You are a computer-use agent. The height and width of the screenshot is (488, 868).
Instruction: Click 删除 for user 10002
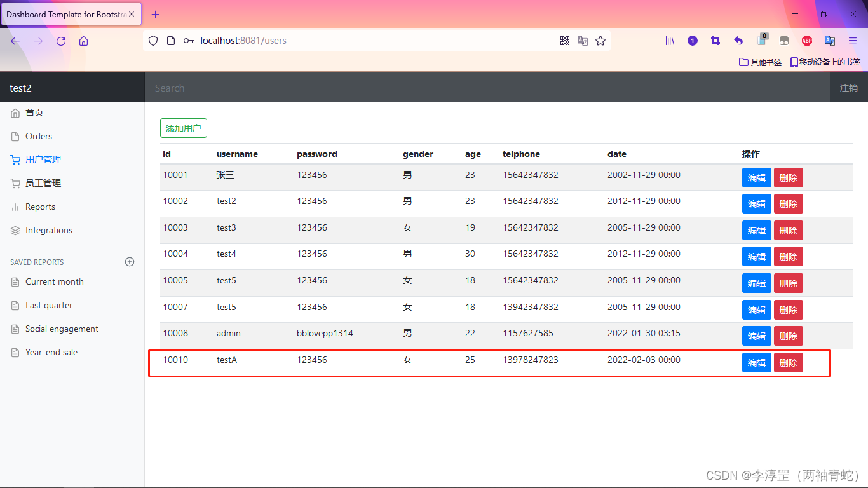pyautogui.click(x=789, y=204)
